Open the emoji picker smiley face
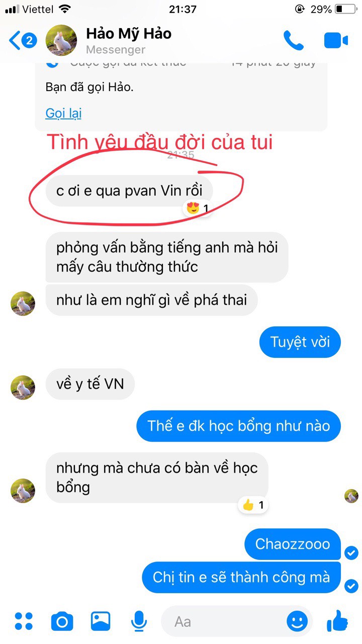362x644 pixels. pyautogui.click(x=297, y=621)
